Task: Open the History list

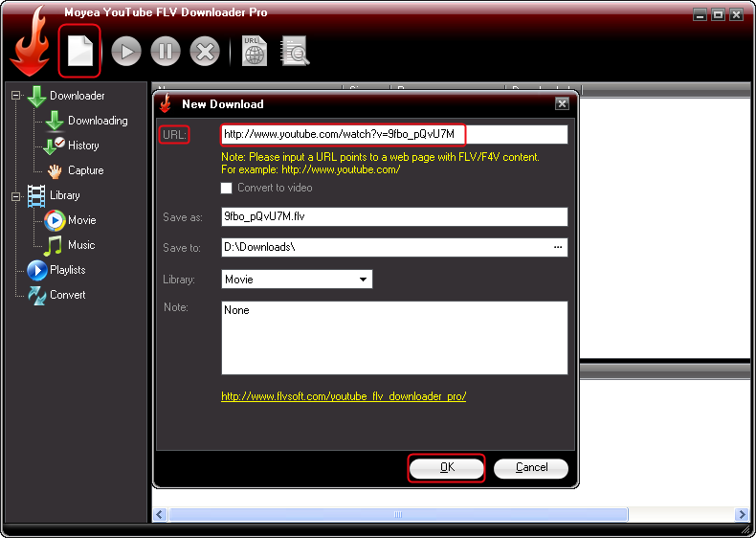Action: (83, 146)
